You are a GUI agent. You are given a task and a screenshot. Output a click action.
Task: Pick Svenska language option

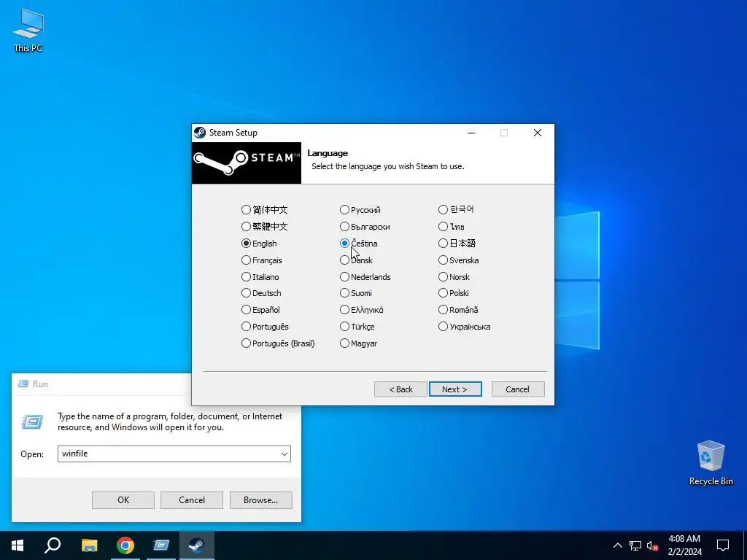pyautogui.click(x=459, y=260)
